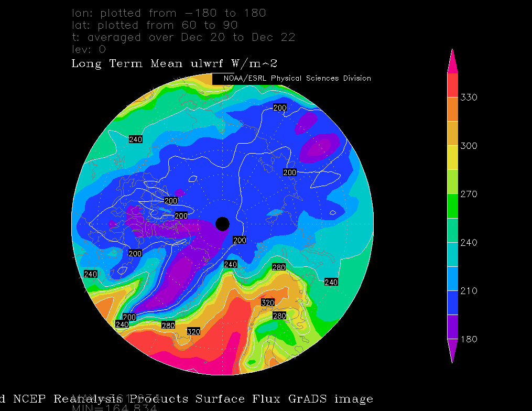Pick the dark blue swatch below 210
This screenshot has height=411, width=532.
453,302
